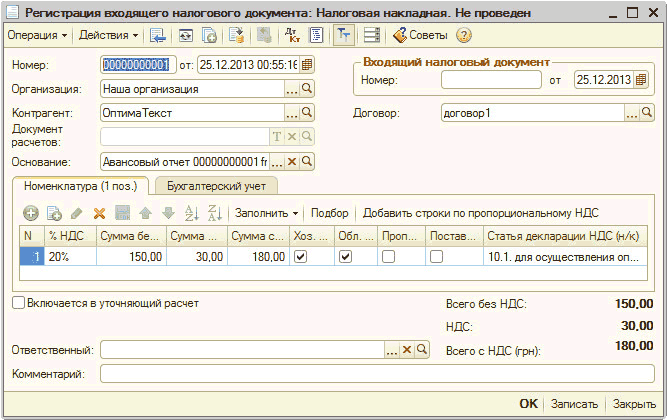
Task: Check the Проп. column checkbox in row 1
Action: [388, 257]
